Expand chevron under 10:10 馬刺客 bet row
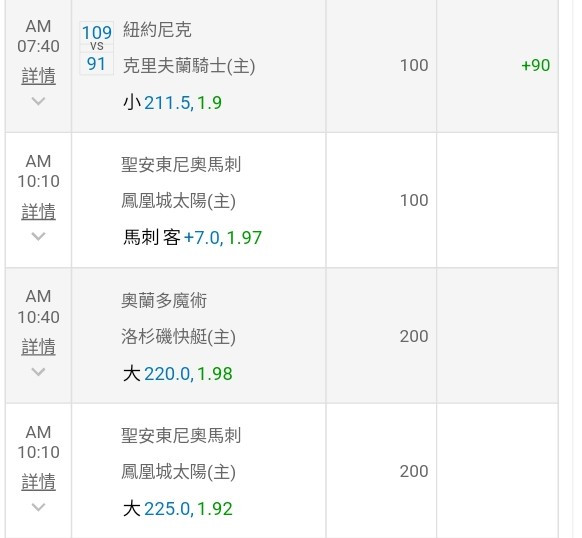Image resolution: width=582 pixels, height=538 pixels. click(39, 236)
